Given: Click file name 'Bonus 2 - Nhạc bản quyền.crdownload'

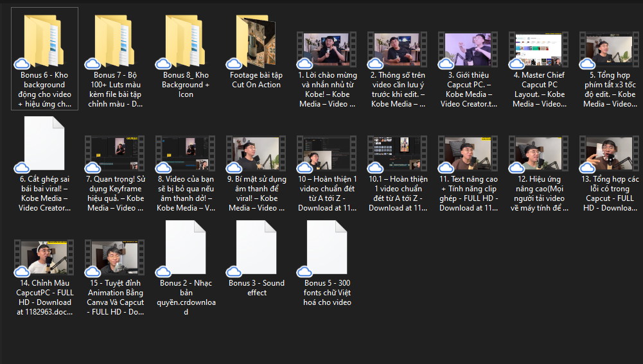Looking at the screenshot, I should click(x=186, y=297).
